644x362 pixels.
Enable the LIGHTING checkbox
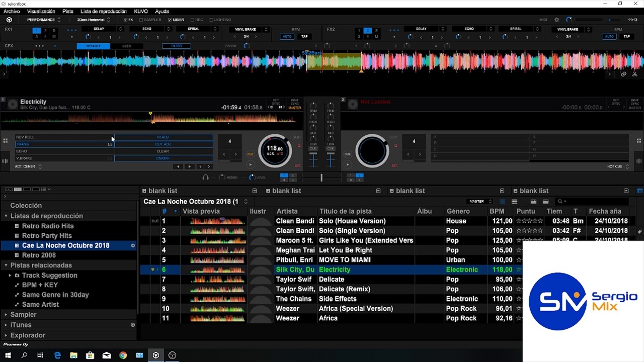[x=211, y=20]
